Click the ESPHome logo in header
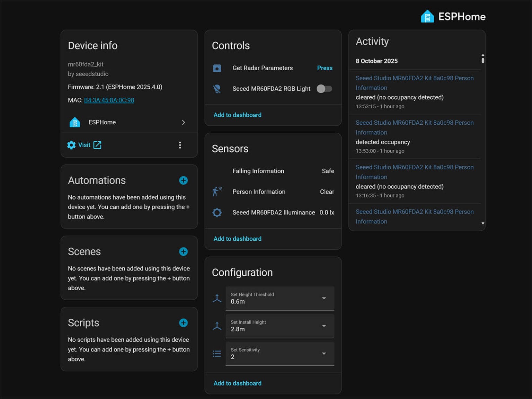 coord(453,17)
